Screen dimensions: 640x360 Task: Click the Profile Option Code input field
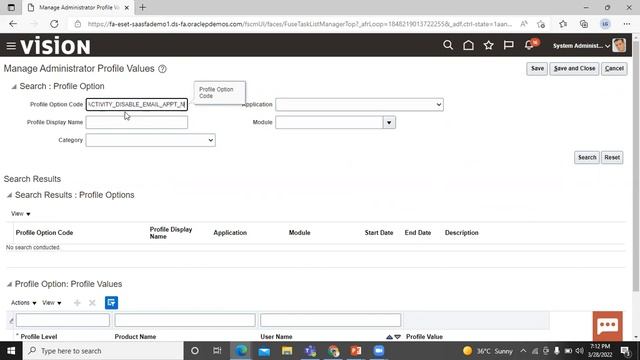point(137,104)
